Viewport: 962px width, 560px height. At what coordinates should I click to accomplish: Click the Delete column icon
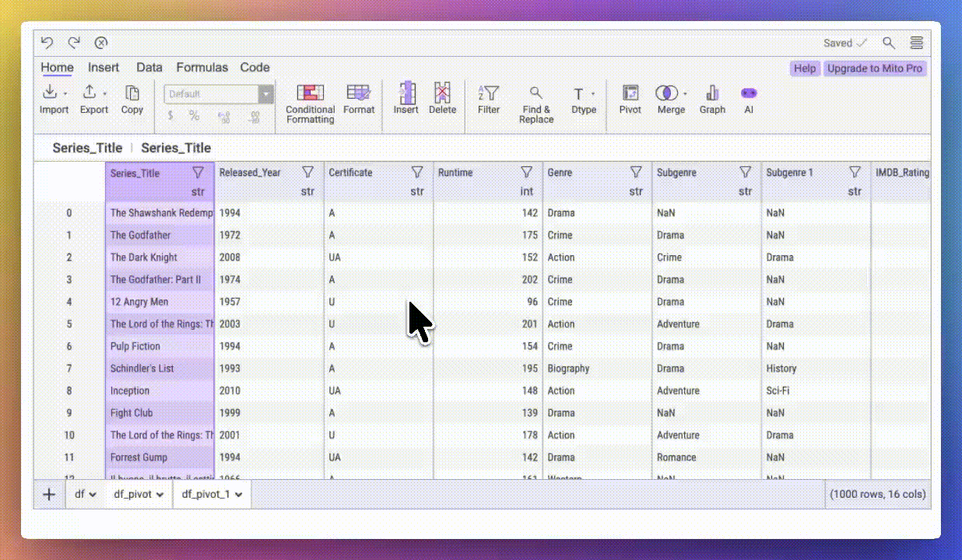442,99
